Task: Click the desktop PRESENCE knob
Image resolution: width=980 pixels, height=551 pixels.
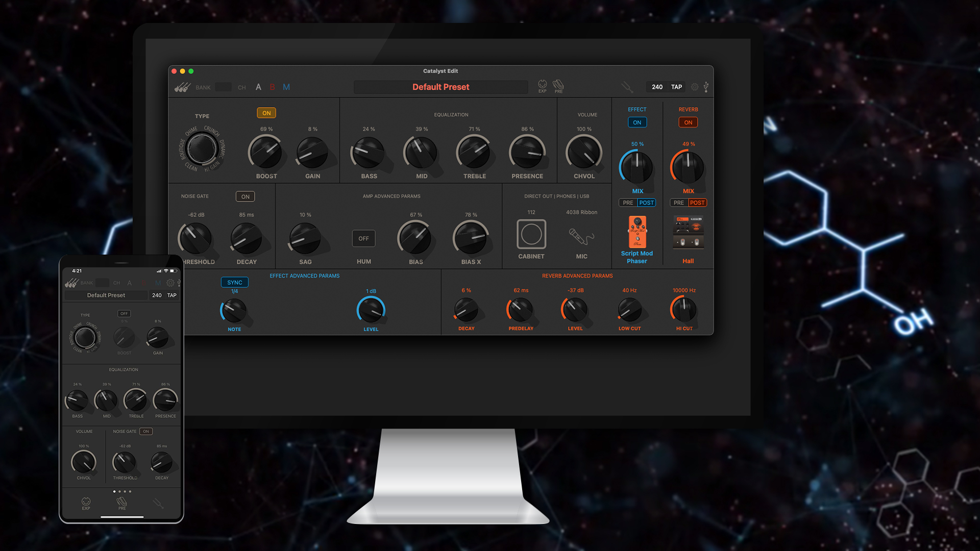Action: [527, 152]
